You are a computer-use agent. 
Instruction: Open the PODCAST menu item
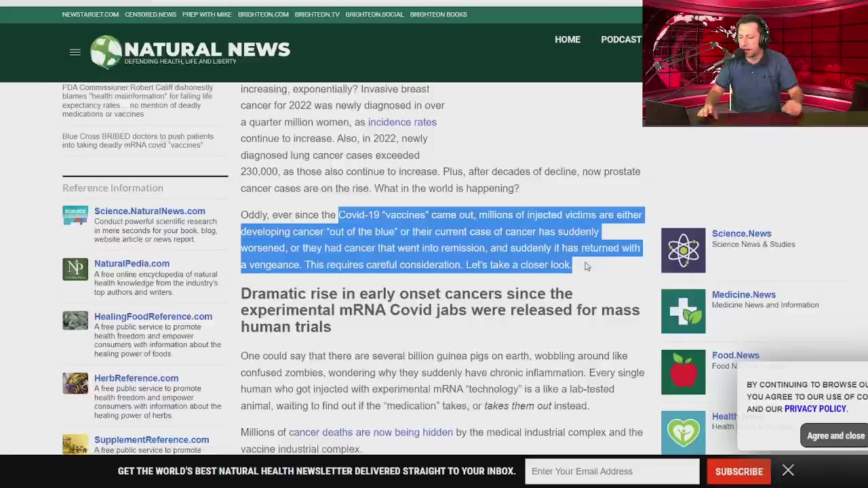pos(621,39)
